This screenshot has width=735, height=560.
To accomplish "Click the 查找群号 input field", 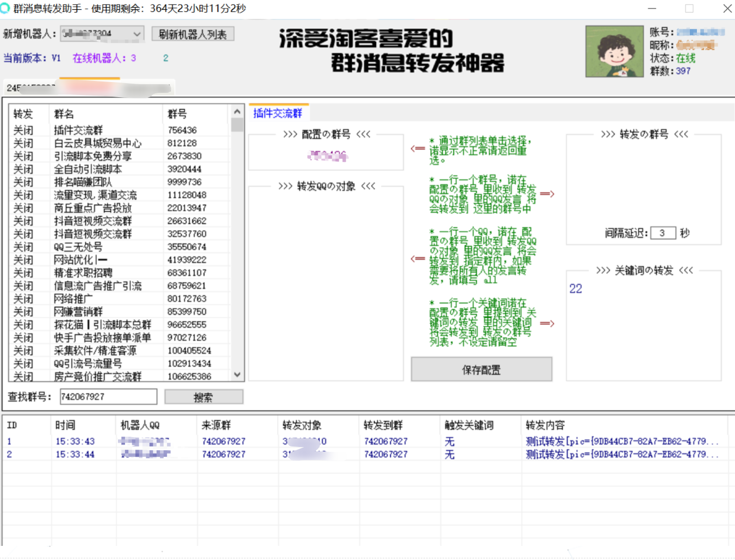I will 108,397.
